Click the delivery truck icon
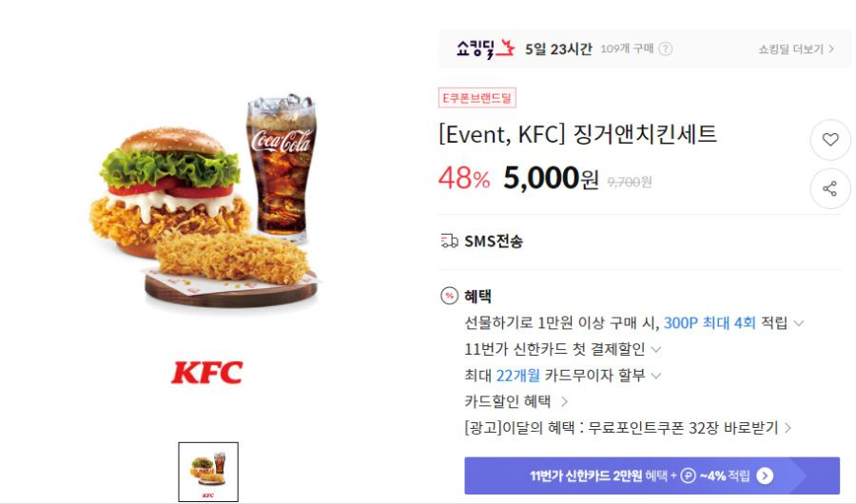856x504 pixels. pyautogui.click(x=449, y=241)
